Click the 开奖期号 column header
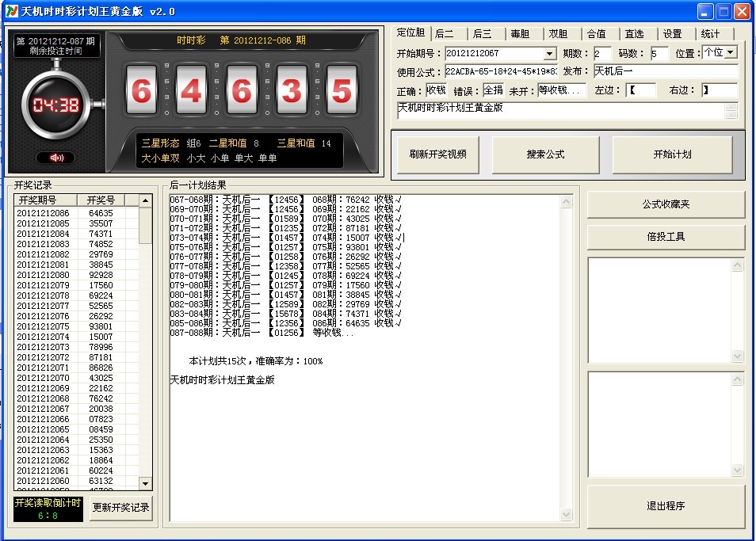Screen dimensions: 756x541 [x=46, y=200]
